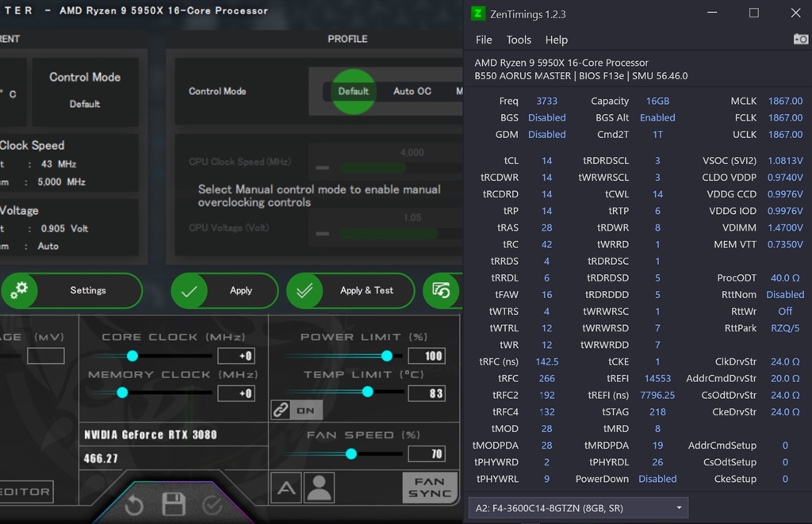Click the Apply checkmark icon

click(x=190, y=291)
